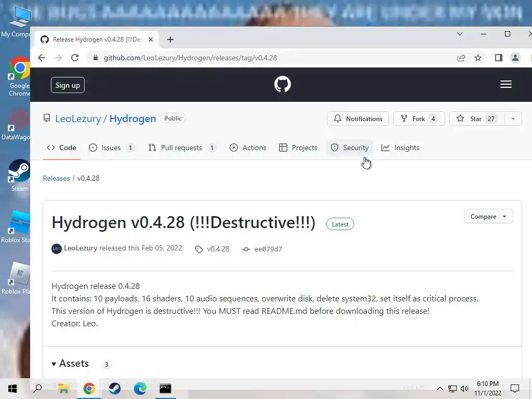This screenshot has height=399, width=532.
Task: Click the LeoLezury avatar image
Action: coord(56,249)
